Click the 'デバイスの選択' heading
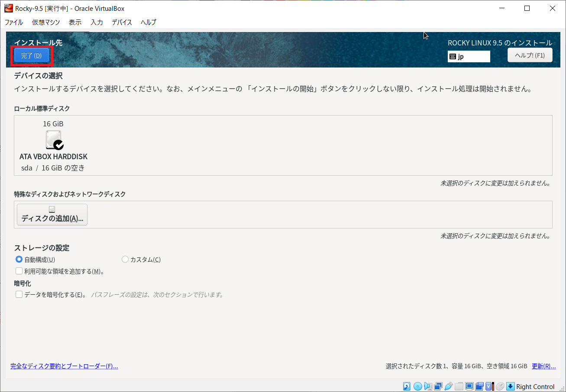566x392 pixels. (x=38, y=76)
